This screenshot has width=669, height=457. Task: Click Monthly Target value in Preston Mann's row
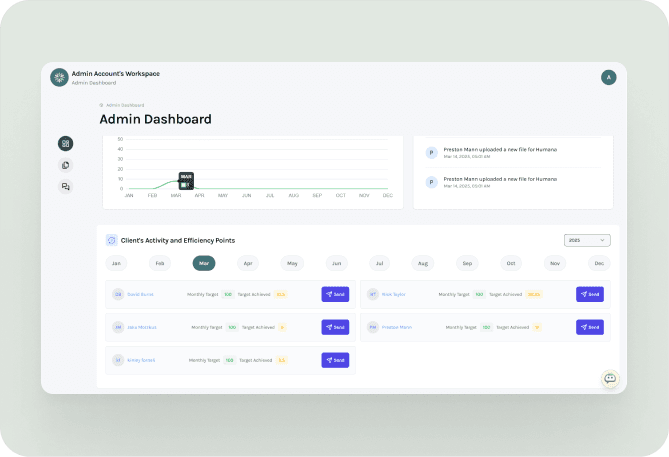point(486,327)
